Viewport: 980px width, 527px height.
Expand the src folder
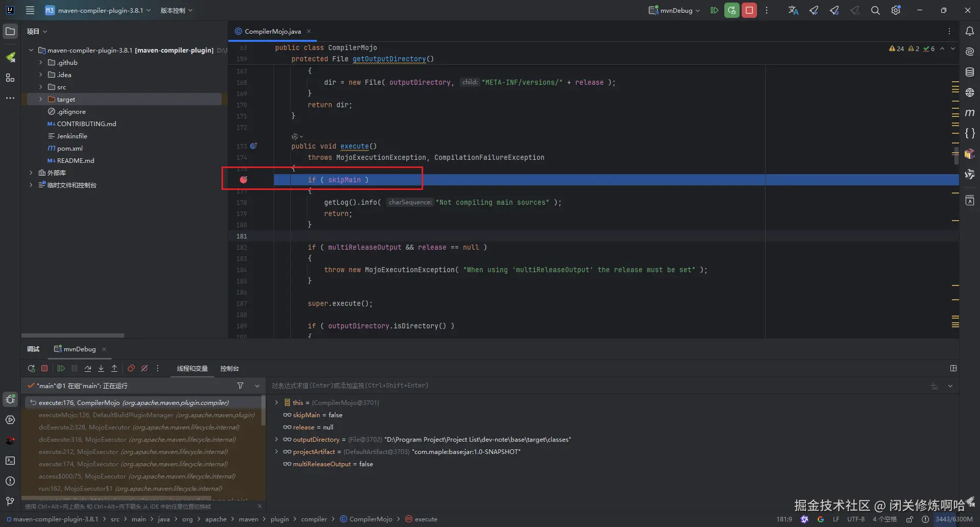coord(41,87)
